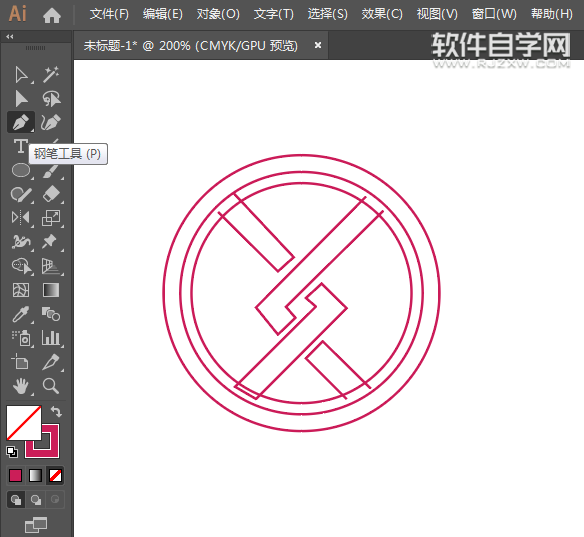Select the Eraser tool
Image resolution: width=584 pixels, height=537 pixels.
pos(51,194)
